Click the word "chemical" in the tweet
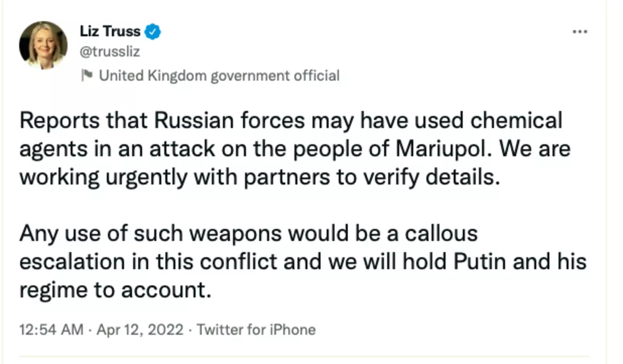The height and width of the screenshot is (364, 623). coord(516,120)
